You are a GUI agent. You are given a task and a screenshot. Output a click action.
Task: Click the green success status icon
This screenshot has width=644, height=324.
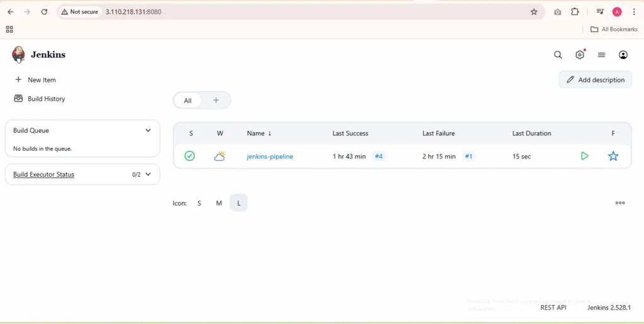pyautogui.click(x=189, y=156)
